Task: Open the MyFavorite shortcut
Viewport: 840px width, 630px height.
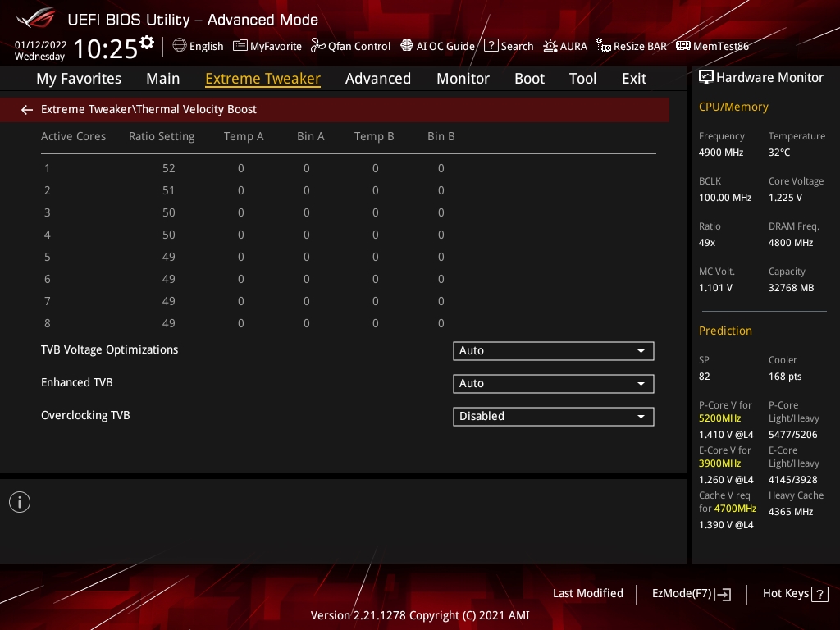Action: tap(267, 46)
